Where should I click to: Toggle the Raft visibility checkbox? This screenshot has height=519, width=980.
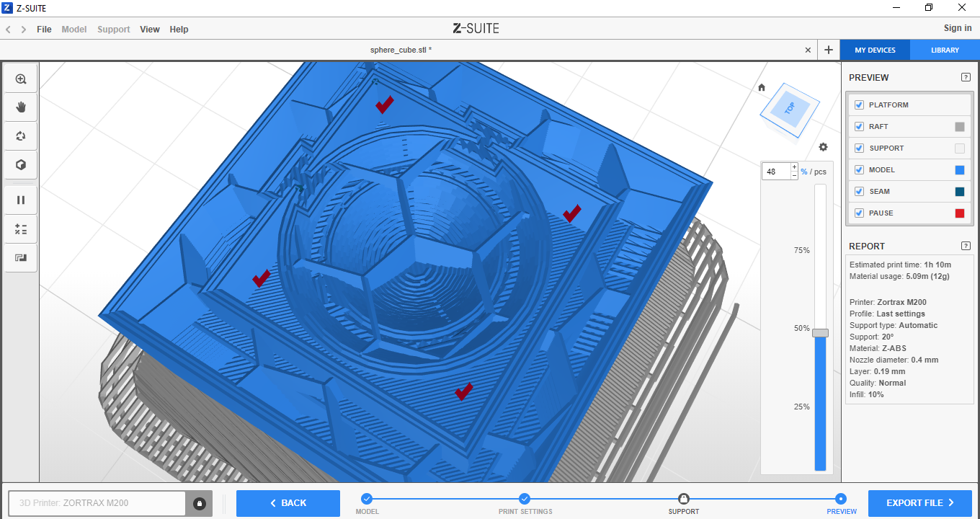pos(859,127)
